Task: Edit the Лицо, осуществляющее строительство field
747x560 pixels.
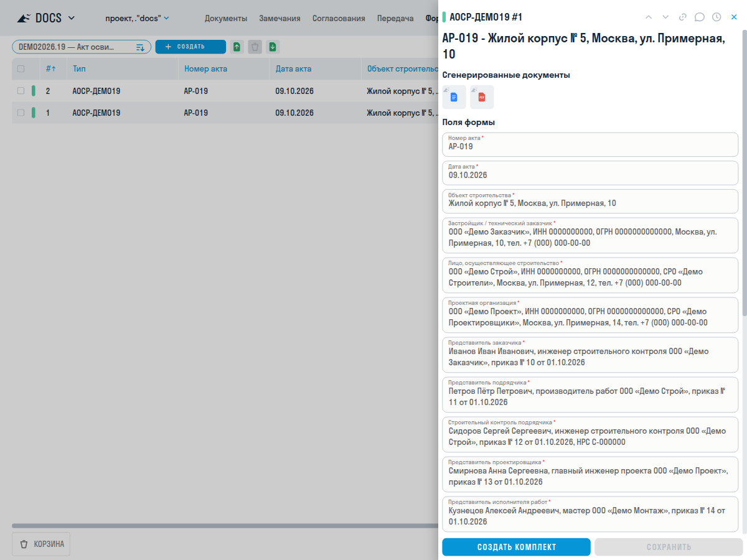Action: click(x=590, y=275)
